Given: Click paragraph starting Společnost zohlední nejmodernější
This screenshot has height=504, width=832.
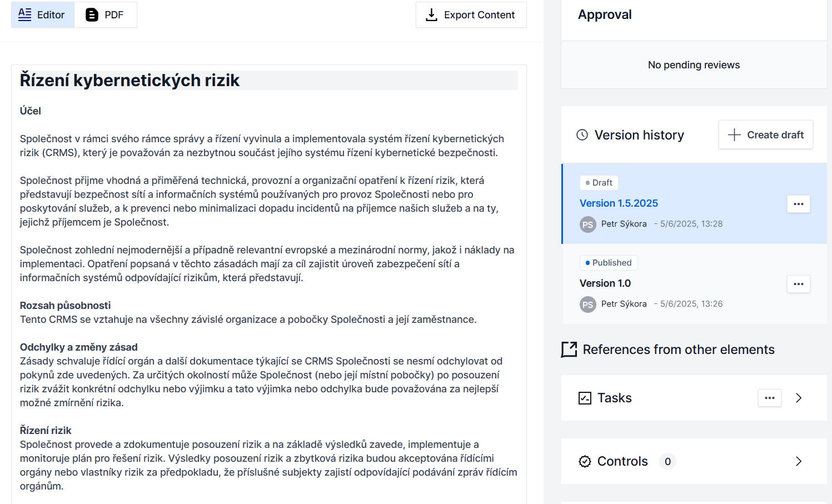Looking at the screenshot, I should (267, 264).
